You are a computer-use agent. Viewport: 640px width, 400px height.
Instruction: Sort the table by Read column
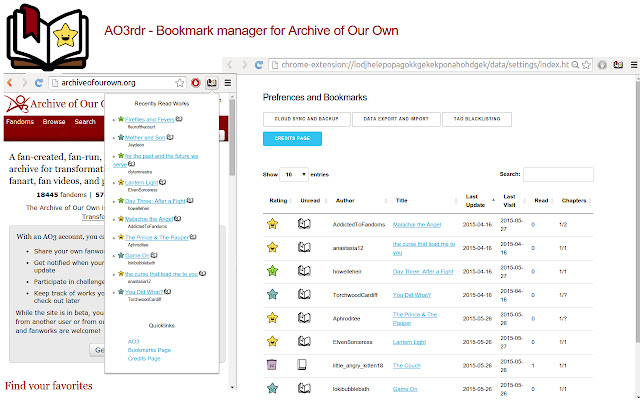pyautogui.click(x=543, y=201)
